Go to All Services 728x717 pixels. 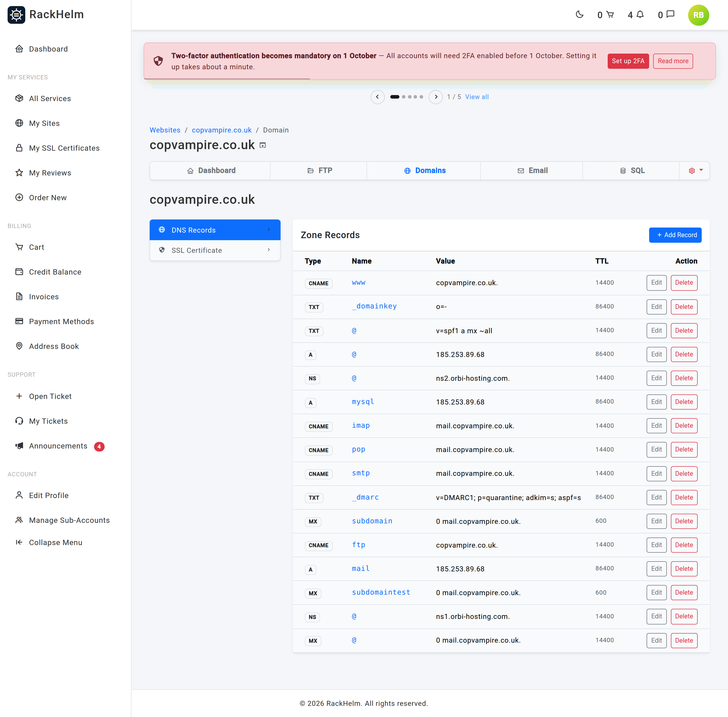point(50,98)
